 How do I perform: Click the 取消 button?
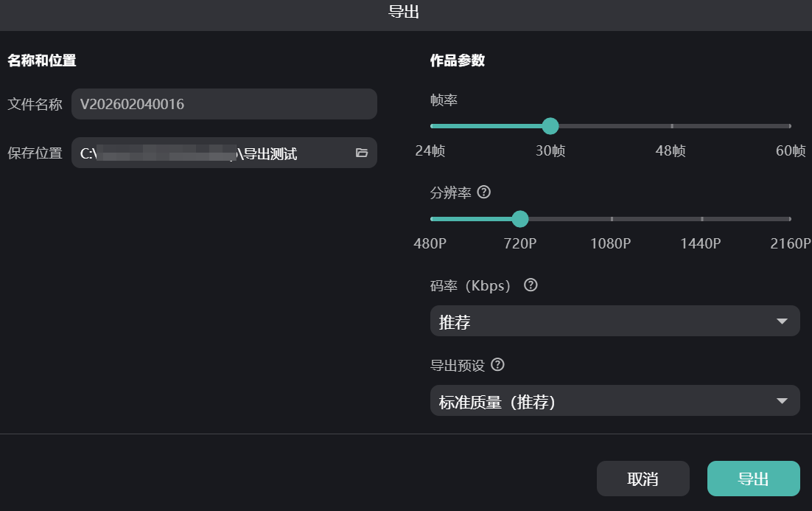pos(643,479)
